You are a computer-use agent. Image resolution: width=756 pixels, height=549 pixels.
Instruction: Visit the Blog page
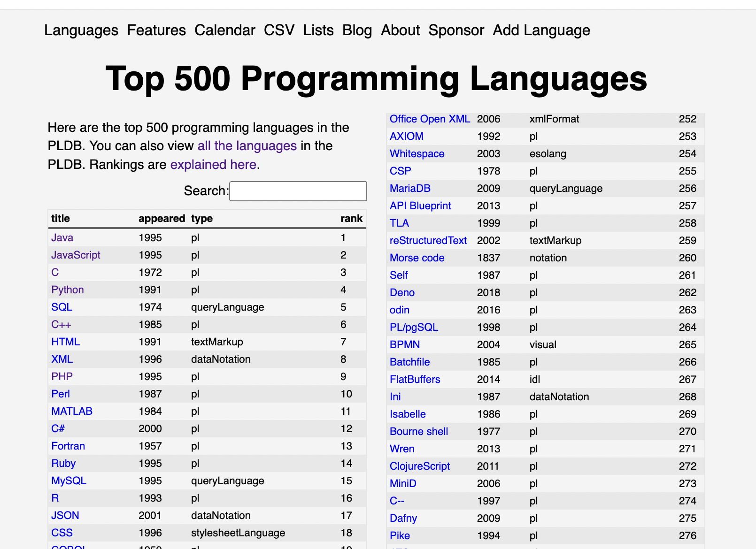357,30
